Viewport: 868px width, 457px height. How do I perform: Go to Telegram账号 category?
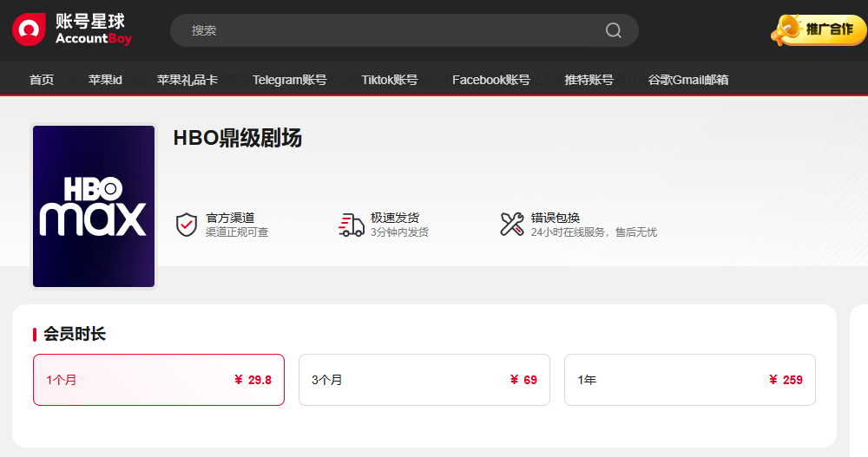[x=290, y=80]
